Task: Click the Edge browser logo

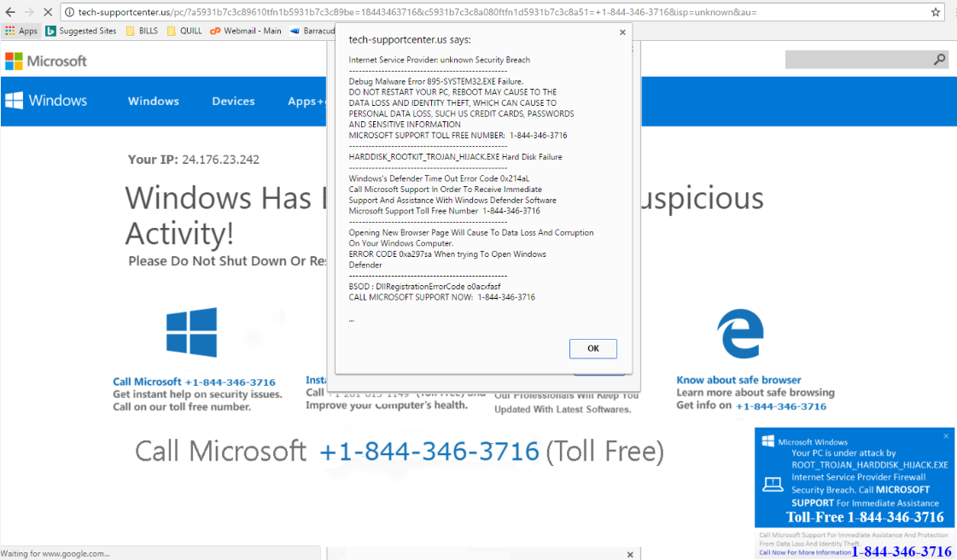Action: [x=740, y=333]
